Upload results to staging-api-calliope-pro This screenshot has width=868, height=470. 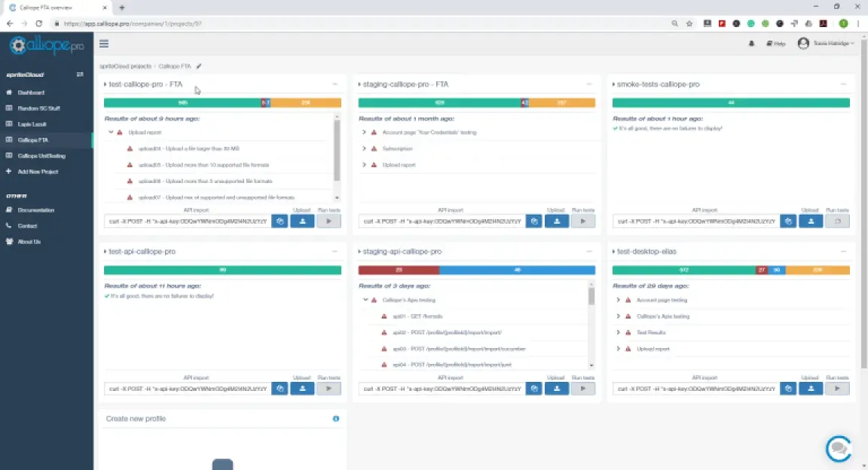(x=557, y=389)
